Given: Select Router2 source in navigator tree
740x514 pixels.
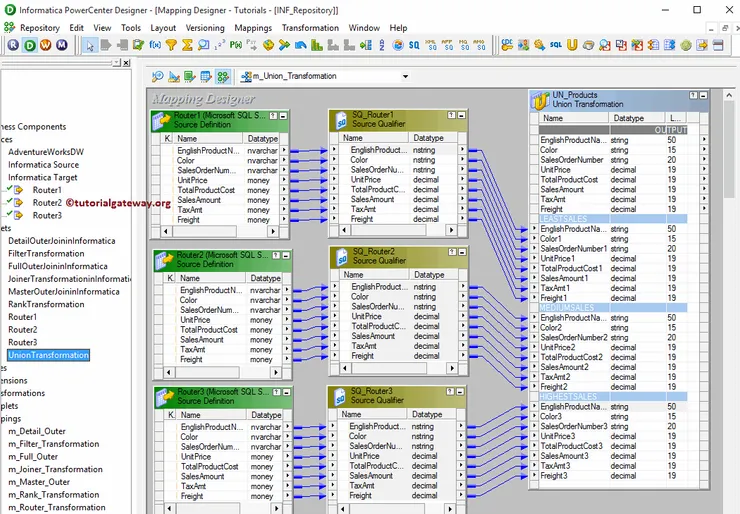Looking at the screenshot, I should 47,202.
